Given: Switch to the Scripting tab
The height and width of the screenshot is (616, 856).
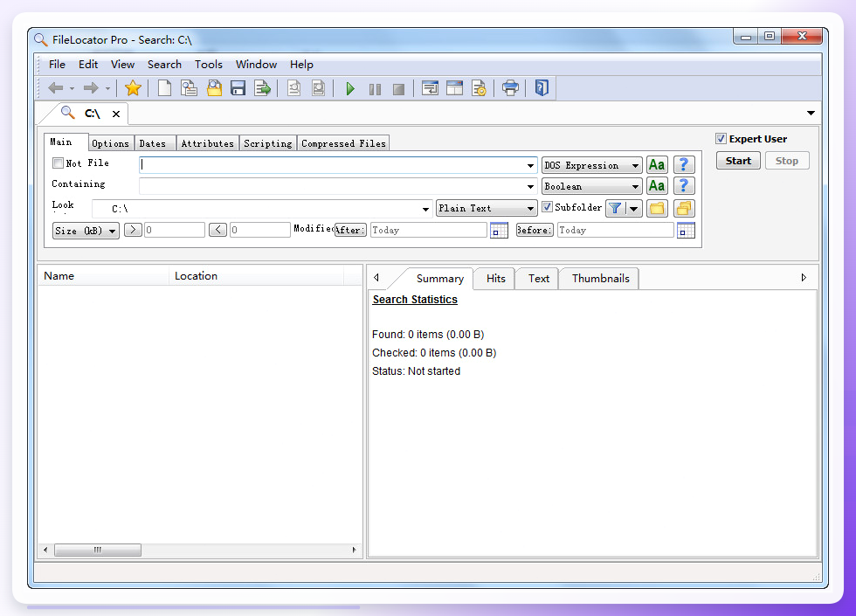Looking at the screenshot, I should tap(267, 143).
